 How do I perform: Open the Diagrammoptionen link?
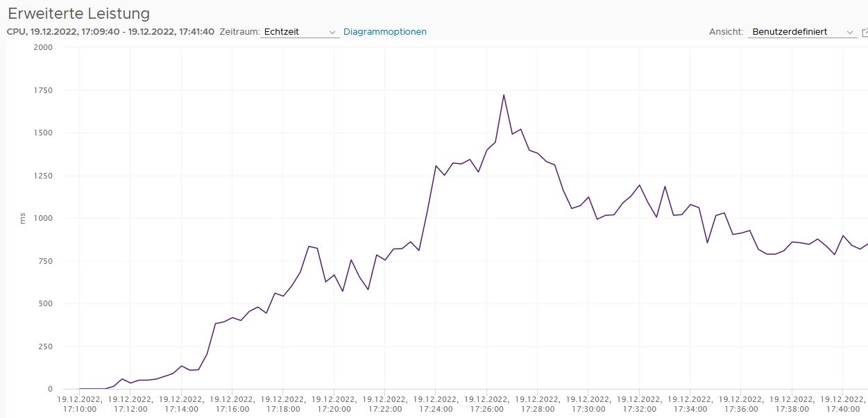pos(385,32)
